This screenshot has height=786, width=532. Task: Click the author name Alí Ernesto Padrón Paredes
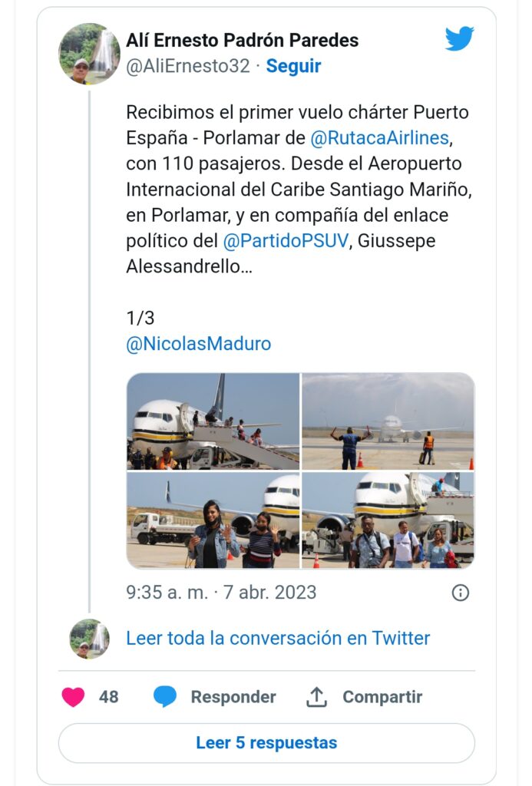coord(242,40)
